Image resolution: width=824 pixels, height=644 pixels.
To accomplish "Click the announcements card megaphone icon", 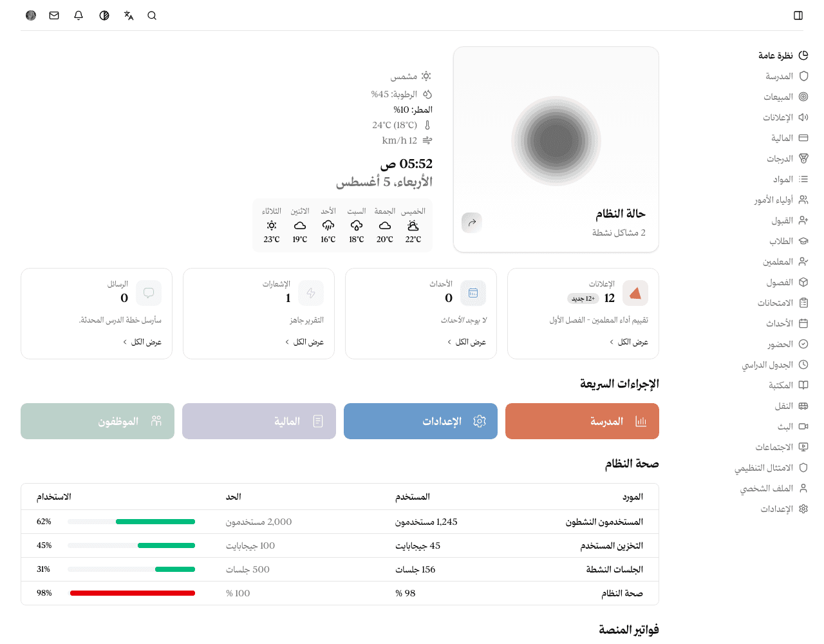I will click(635, 294).
